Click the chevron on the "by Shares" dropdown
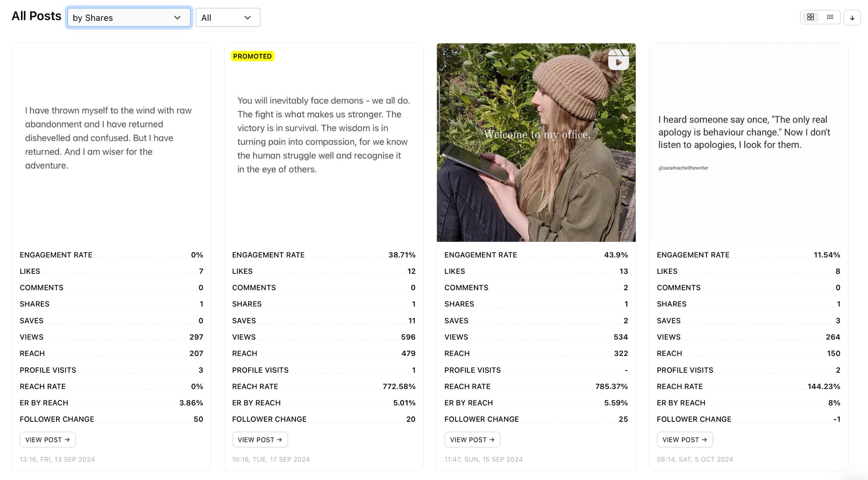Image resolution: width=868 pixels, height=480 pixels. click(x=177, y=17)
